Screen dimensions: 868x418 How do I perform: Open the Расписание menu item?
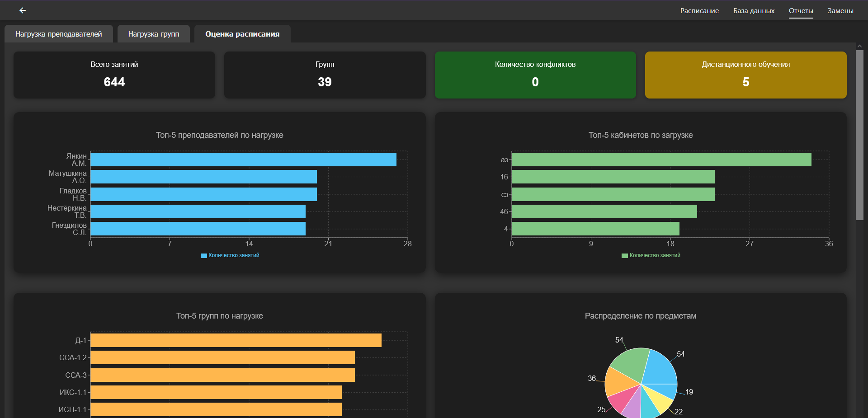[699, 11]
